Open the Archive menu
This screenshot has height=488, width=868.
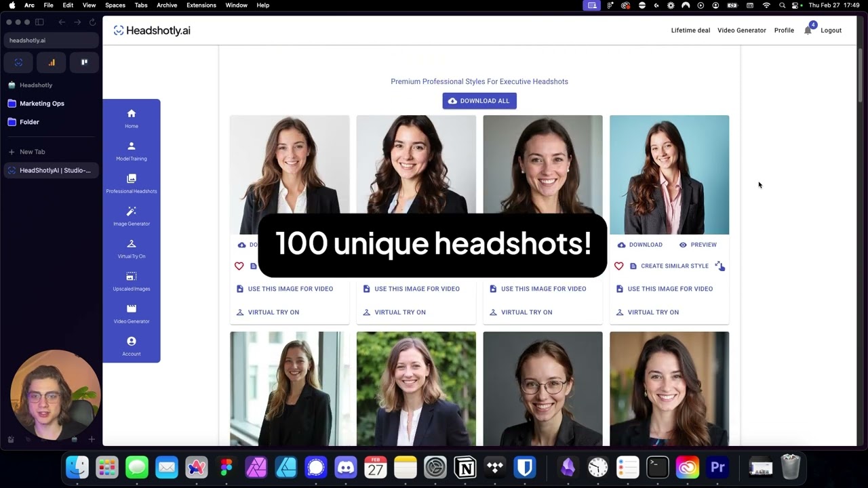(x=167, y=5)
